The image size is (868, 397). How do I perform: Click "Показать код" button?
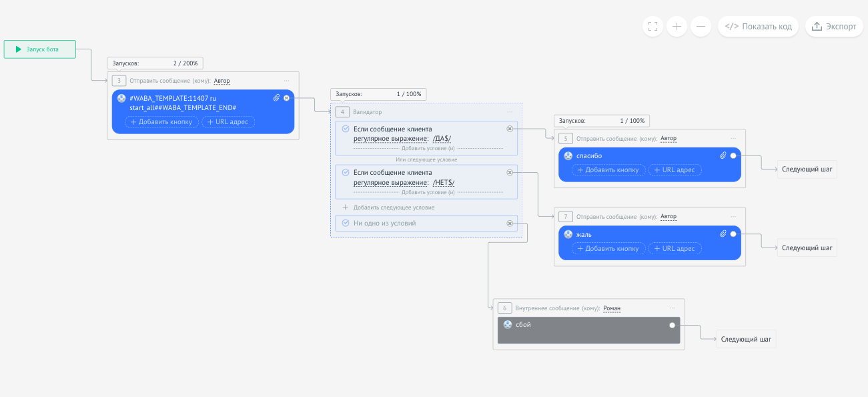759,27
